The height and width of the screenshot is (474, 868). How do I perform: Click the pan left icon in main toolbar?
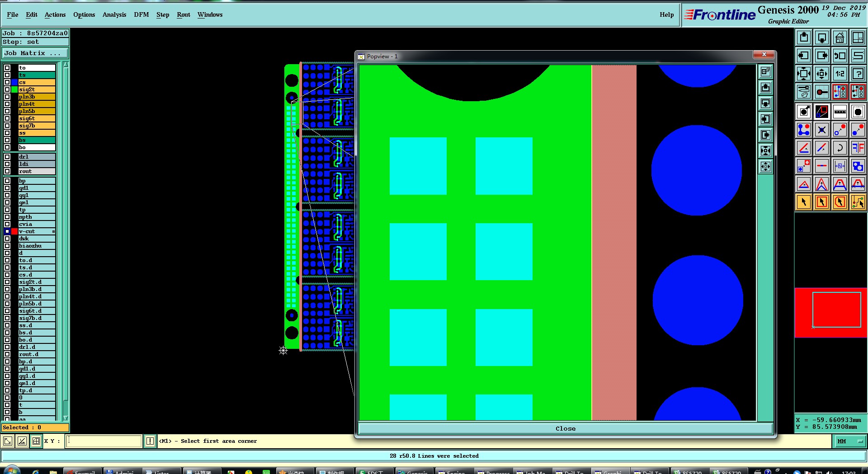tap(804, 56)
